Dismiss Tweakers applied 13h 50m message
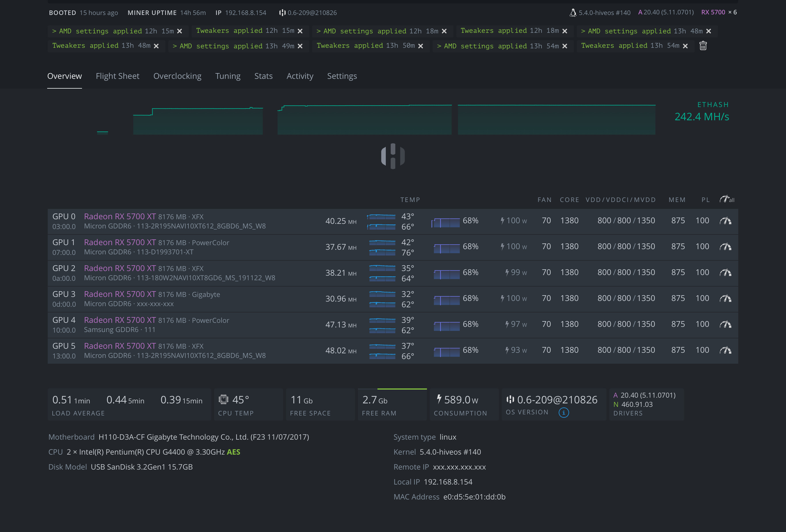 420,46
